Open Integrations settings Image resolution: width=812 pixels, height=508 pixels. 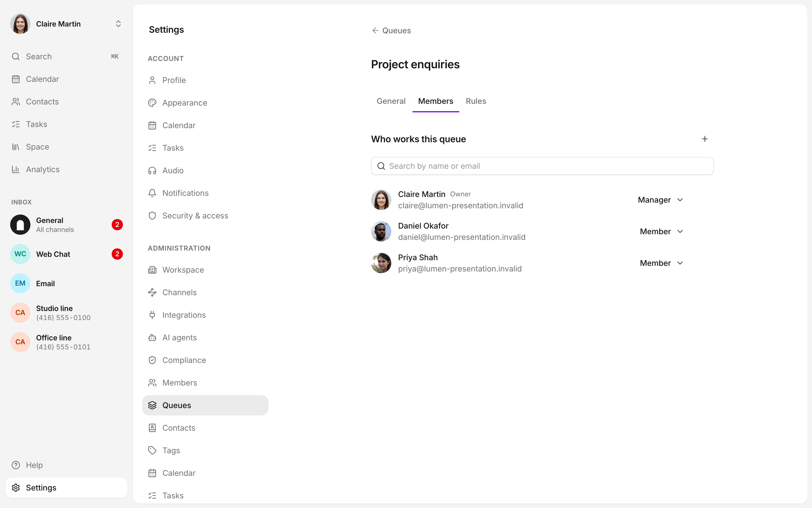[x=205, y=315]
